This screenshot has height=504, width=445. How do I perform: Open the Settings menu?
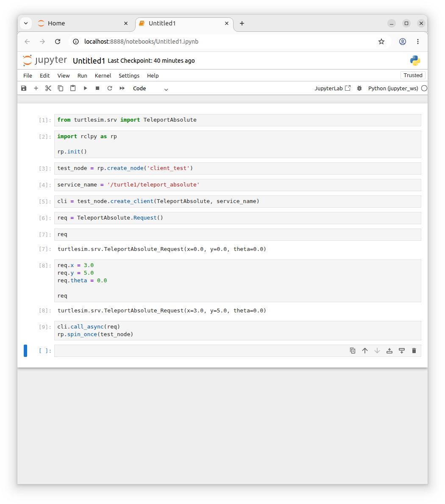(129, 75)
